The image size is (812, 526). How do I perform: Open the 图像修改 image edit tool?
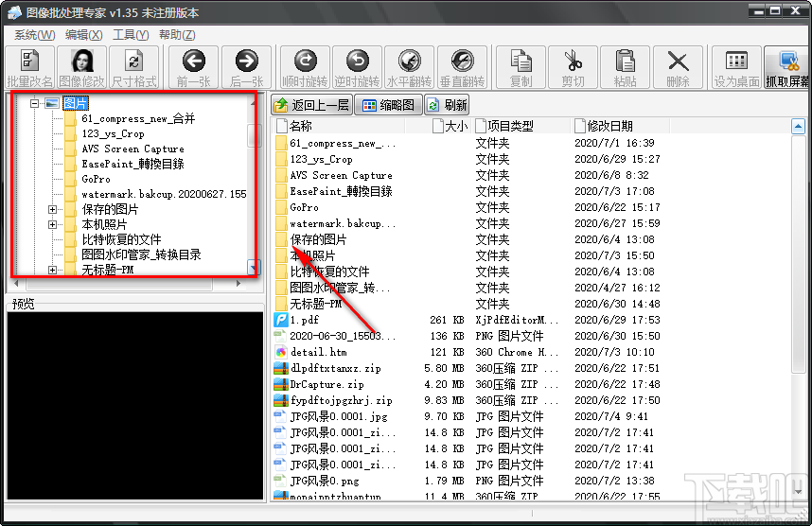pyautogui.click(x=81, y=67)
